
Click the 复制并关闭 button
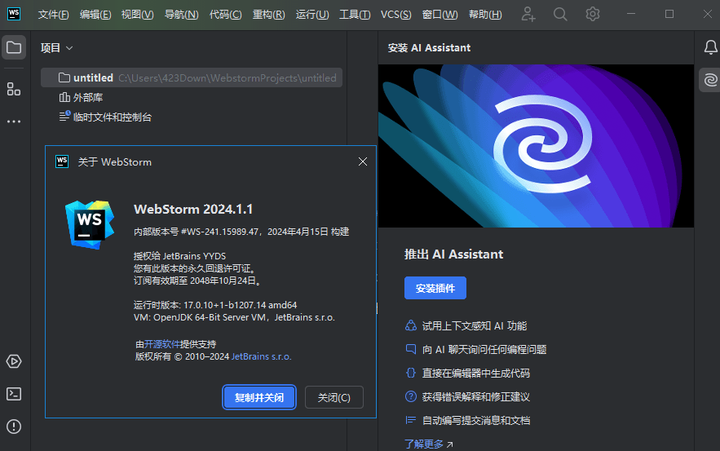pos(259,397)
